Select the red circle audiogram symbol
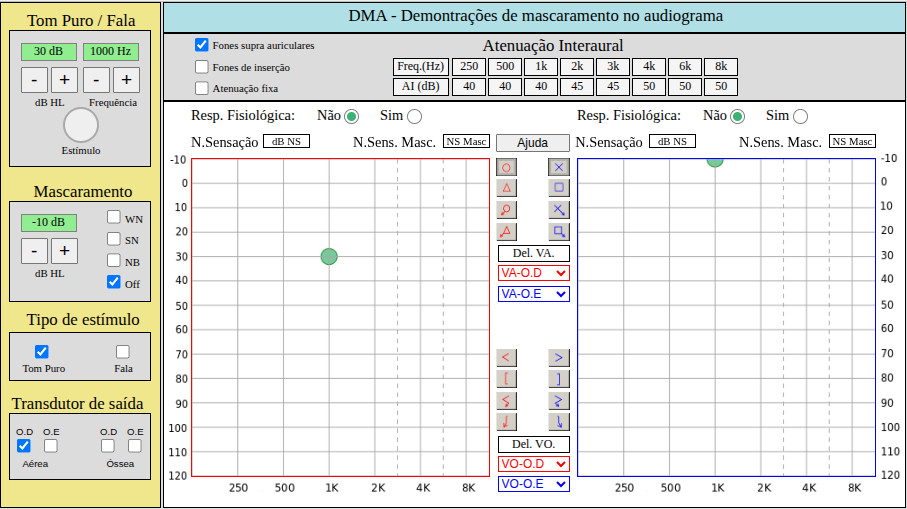The image size is (907, 509). click(507, 167)
